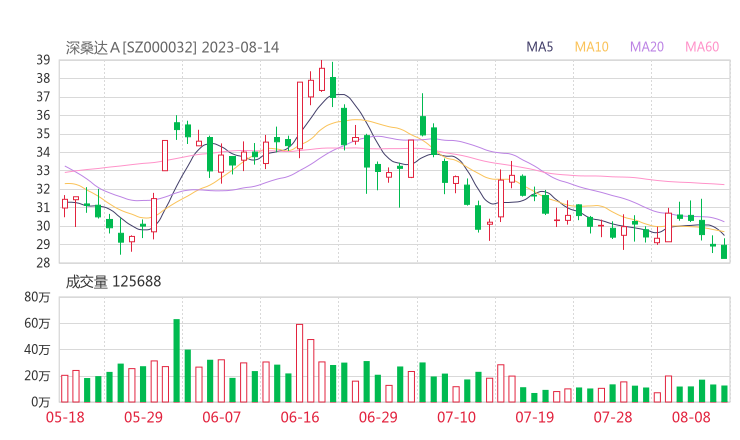Click the MA5 legend label
This screenshot has height=440, width=740.
539,47
